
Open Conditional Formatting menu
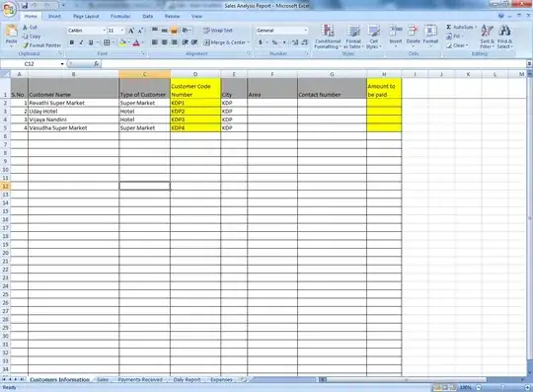point(328,37)
